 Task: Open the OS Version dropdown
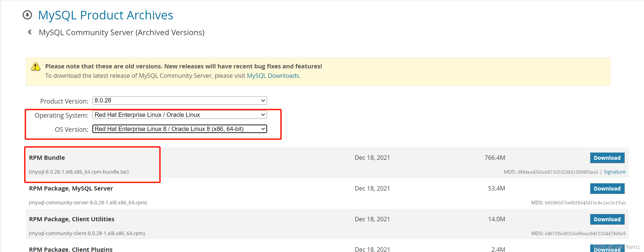point(179,129)
